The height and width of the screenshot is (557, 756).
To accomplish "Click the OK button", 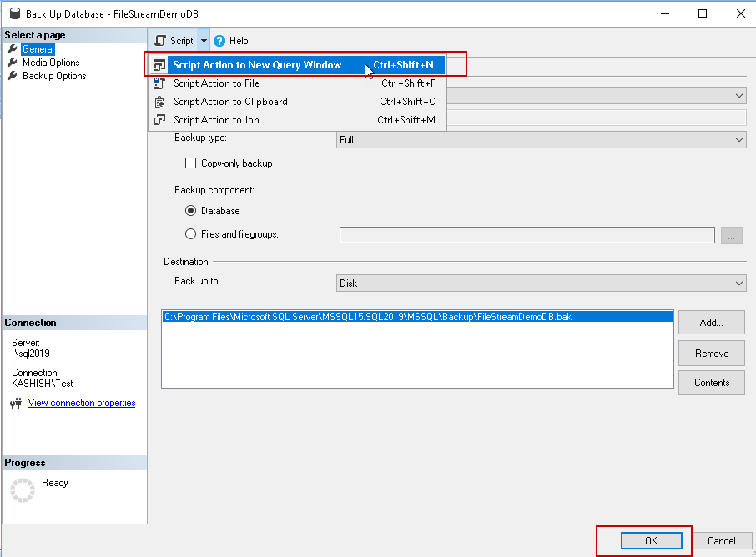I will pyautogui.click(x=651, y=541).
